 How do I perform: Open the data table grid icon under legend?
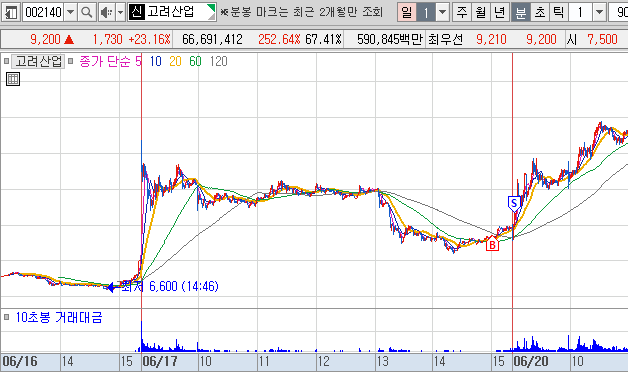[x=13, y=79]
